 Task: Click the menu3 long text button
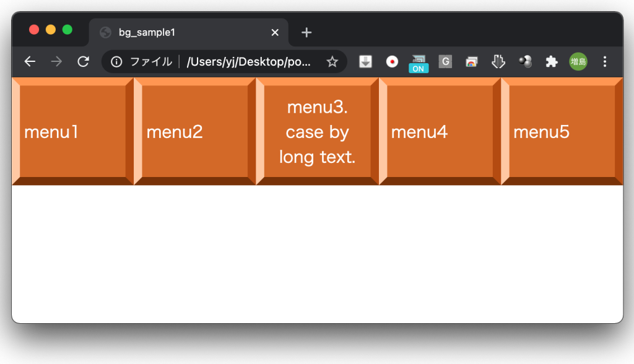point(317,132)
